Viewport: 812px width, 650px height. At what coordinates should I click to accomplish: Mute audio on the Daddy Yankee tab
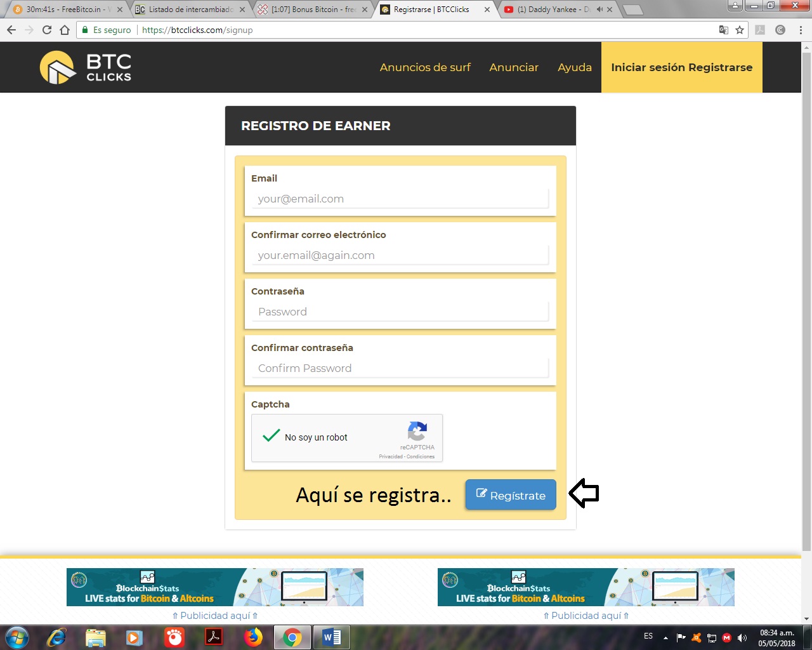(599, 10)
